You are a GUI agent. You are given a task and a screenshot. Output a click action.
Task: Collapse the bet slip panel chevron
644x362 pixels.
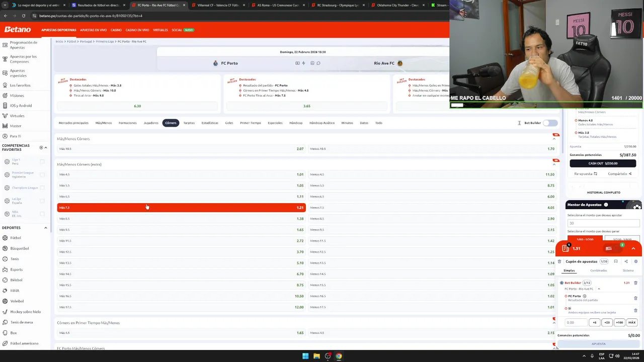[x=633, y=248]
